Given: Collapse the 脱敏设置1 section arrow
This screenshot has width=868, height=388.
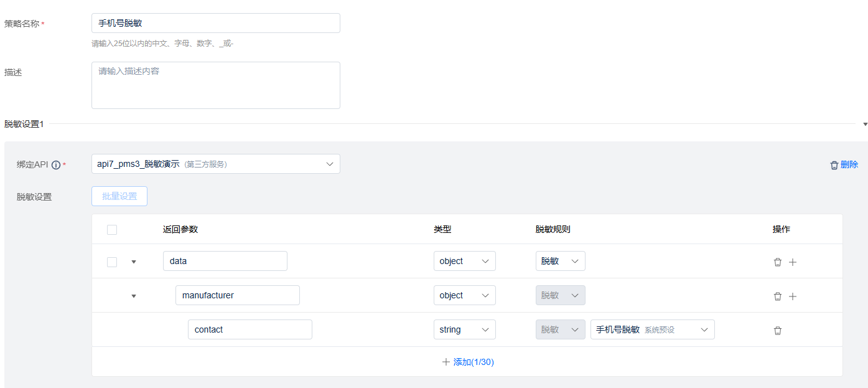Looking at the screenshot, I should (865, 125).
